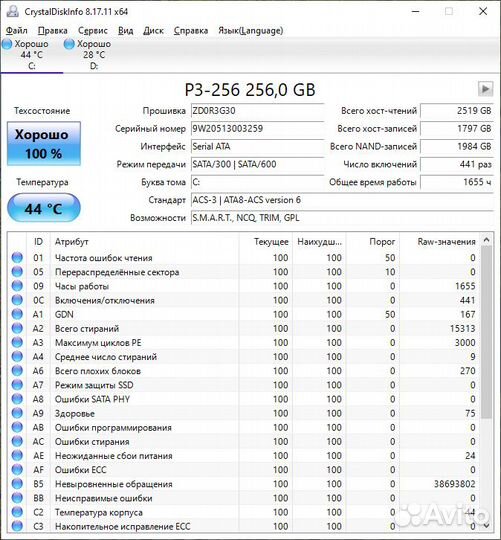Click the attribute list scroll up arrow

(x=486, y=240)
